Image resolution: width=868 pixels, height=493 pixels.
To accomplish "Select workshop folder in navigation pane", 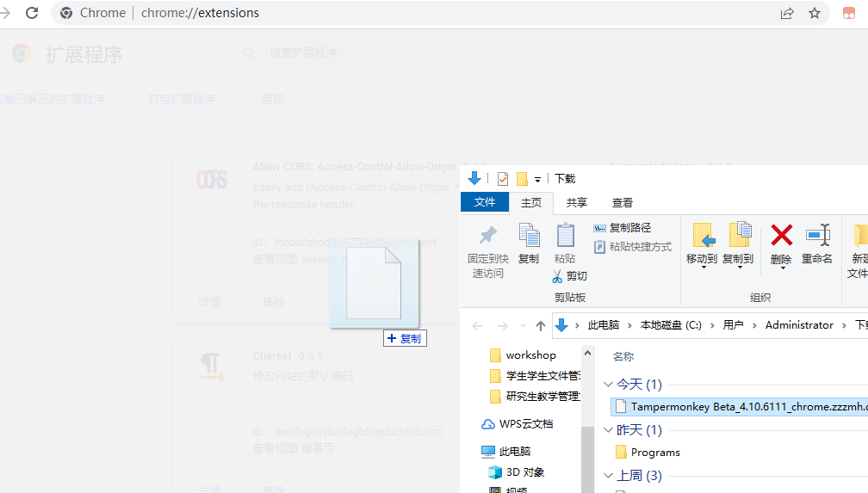I will click(530, 355).
